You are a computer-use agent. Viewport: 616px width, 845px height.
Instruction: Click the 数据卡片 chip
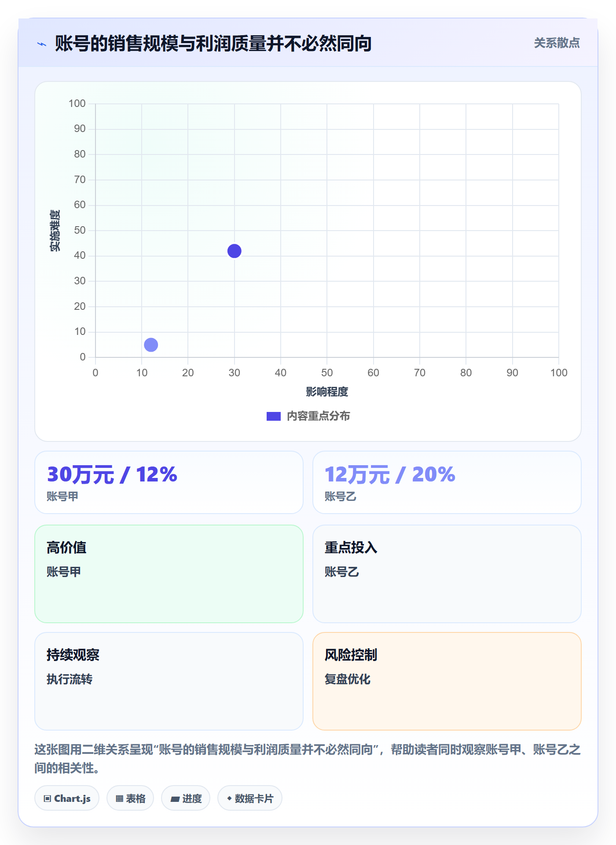click(x=250, y=798)
